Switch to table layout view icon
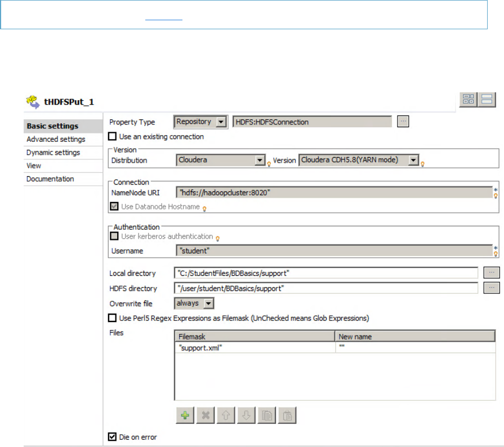The image size is (504, 447). point(468,100)
